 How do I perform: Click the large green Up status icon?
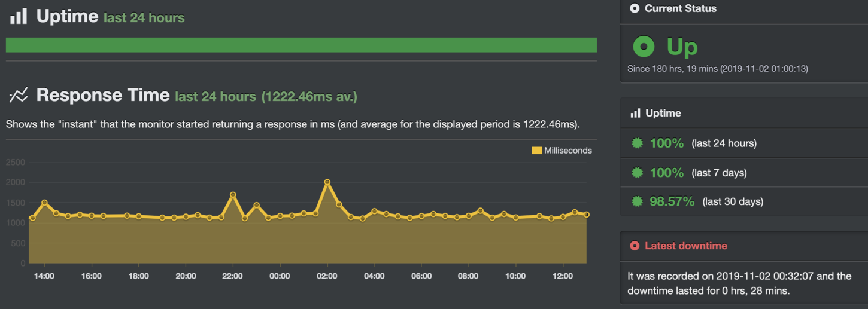[644, 46]
